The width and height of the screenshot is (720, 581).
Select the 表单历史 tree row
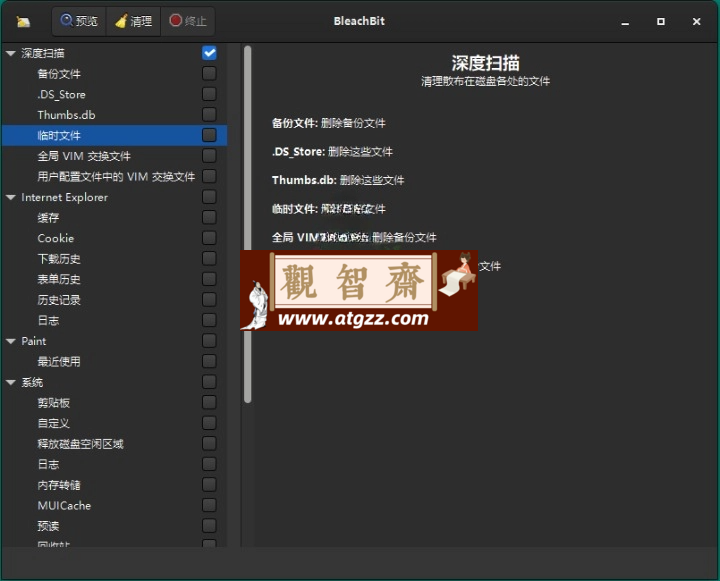(114, 279)
